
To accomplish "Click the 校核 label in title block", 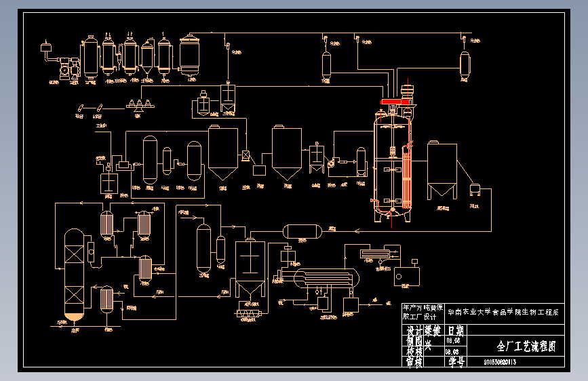I will 415,351.
